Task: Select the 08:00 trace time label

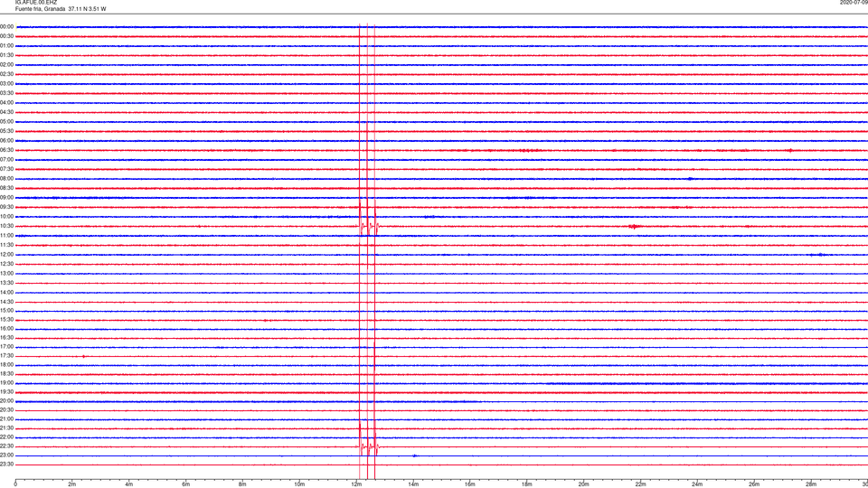Action: [x=6, y=179]
